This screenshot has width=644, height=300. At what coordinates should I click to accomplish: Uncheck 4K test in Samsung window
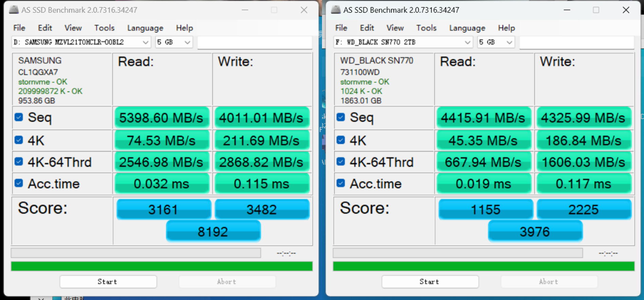point(19,140)
